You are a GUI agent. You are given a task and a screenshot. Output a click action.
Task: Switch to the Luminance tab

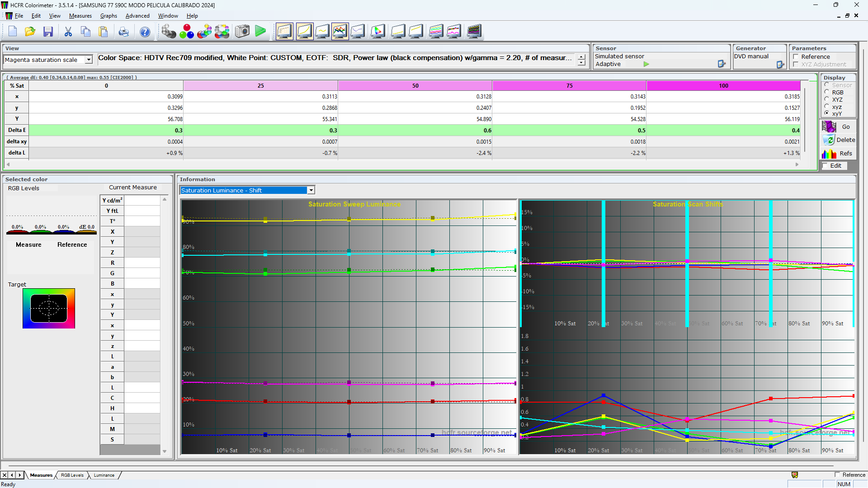(104, 475)
